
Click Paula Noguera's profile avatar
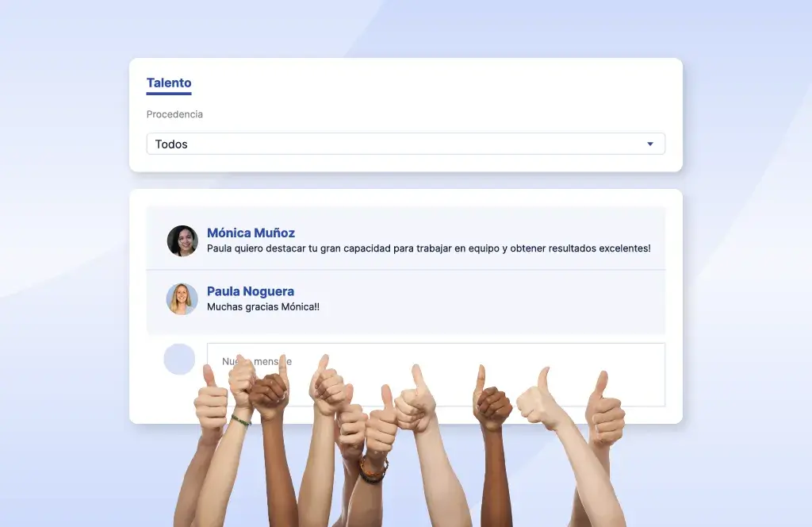pos(182,299)
